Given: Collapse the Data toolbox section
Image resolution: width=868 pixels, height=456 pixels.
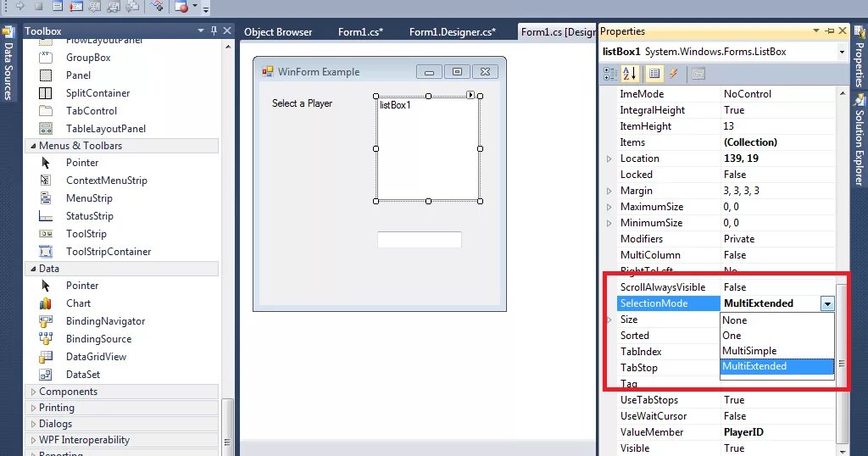Looking at the screenshot, I should [x=33, y=269].
